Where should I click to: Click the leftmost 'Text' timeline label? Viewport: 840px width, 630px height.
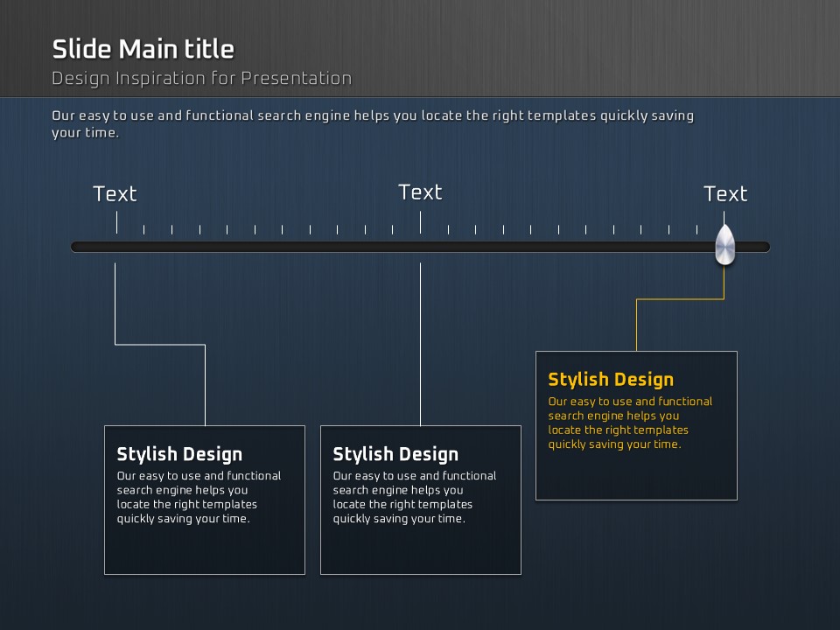tap(115, 194)
